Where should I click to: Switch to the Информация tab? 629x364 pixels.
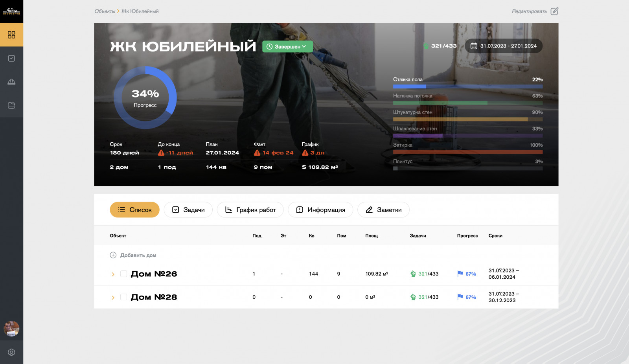(x=320, y=210)
